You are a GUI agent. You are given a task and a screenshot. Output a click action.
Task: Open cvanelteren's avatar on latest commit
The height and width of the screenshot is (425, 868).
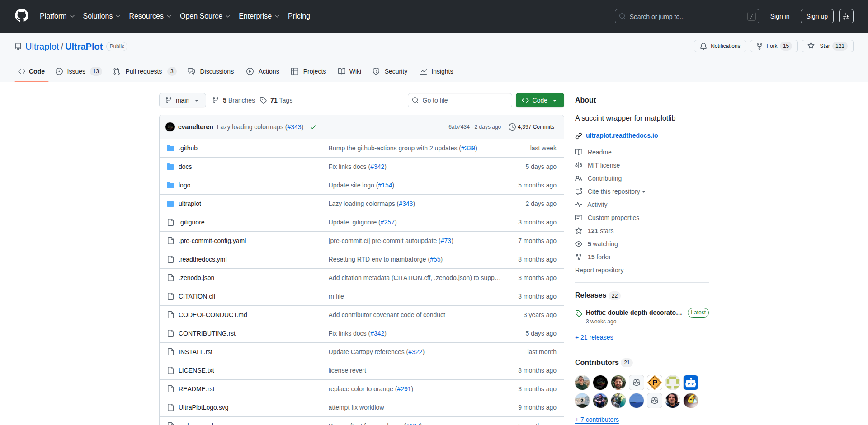tap(170, 127)
